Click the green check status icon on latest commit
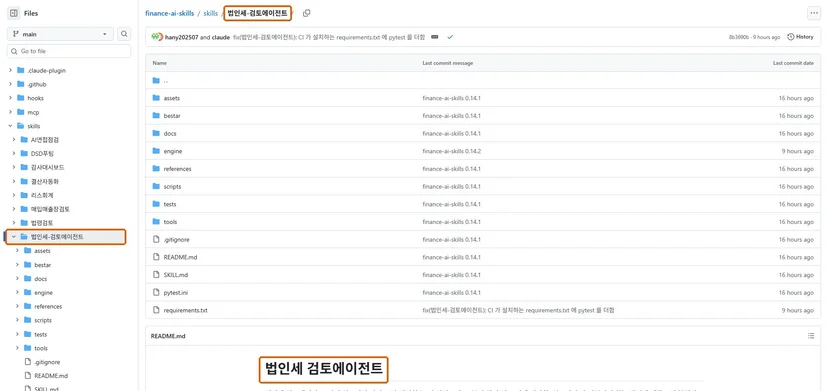This screenshot has height=391, width=828. [x=450, y=37]
